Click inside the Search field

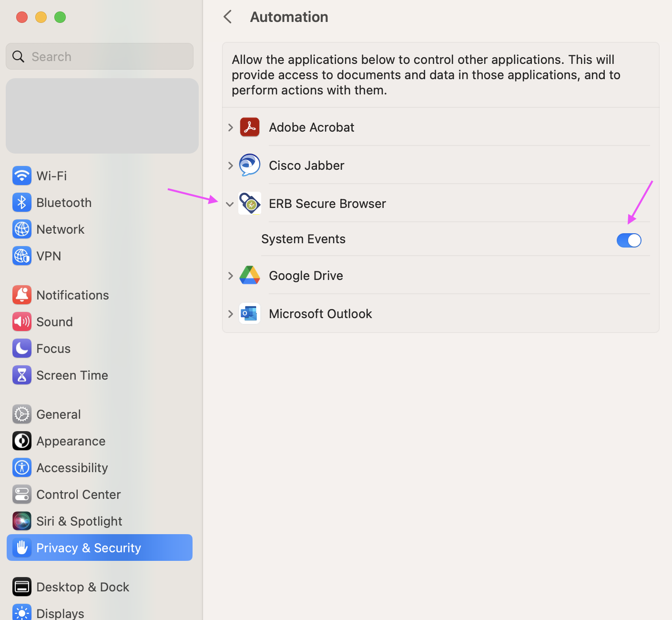click(x=99, y=56)
